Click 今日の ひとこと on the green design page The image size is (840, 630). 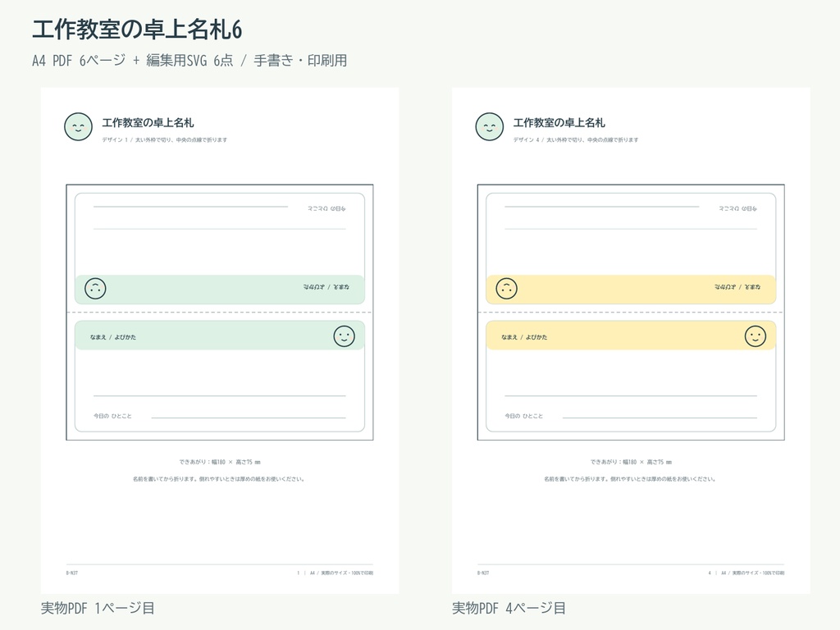112,416
